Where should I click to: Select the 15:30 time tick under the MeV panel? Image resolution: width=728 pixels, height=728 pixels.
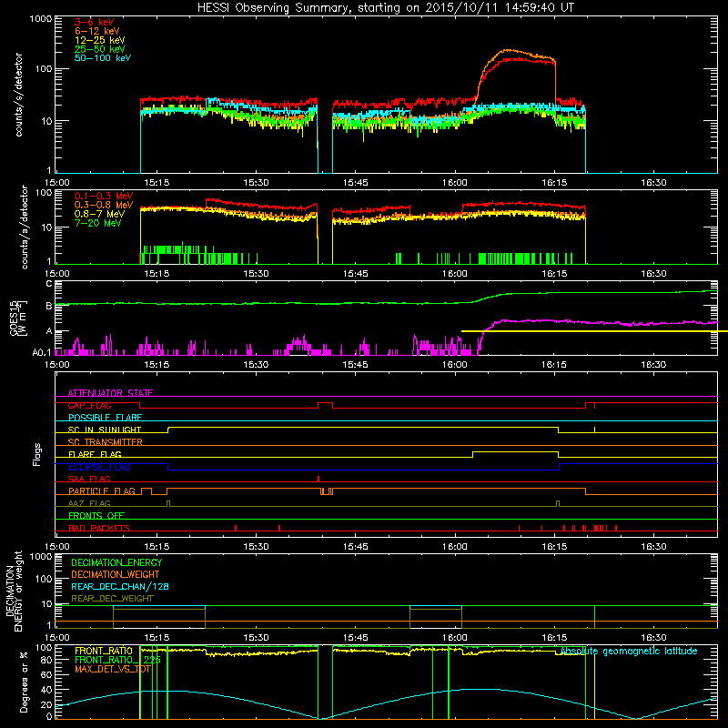[x=256, y=274]
